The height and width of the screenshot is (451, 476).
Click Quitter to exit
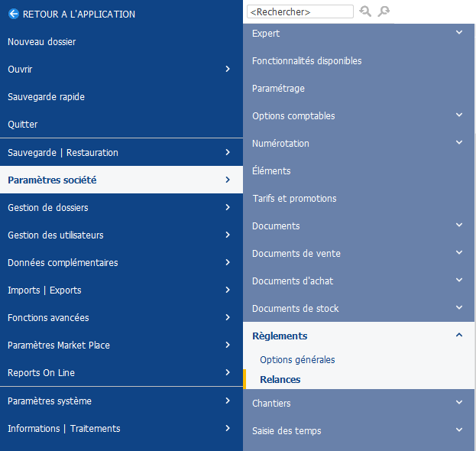point(121,124)
